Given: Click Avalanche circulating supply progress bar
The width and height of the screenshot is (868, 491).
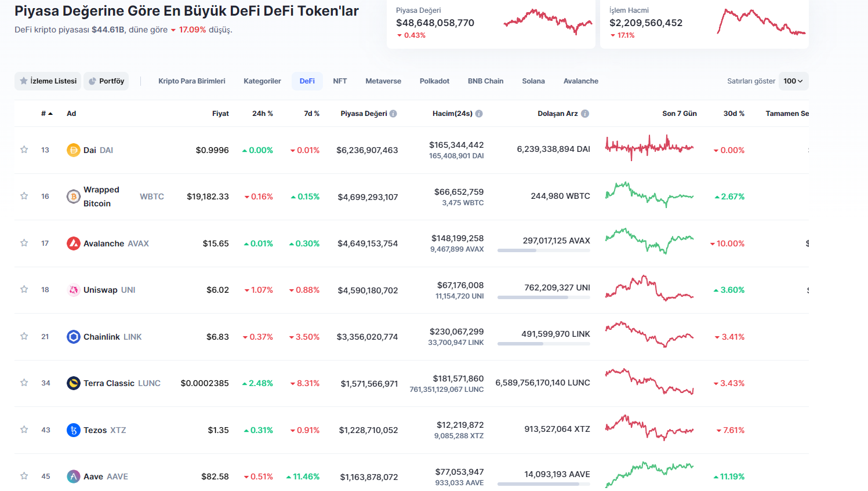Looking at the screenshot, I should 543,250.
